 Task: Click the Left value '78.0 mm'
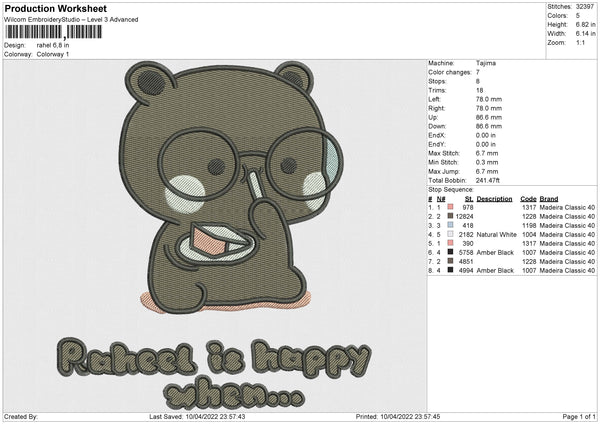coord(489,99)
